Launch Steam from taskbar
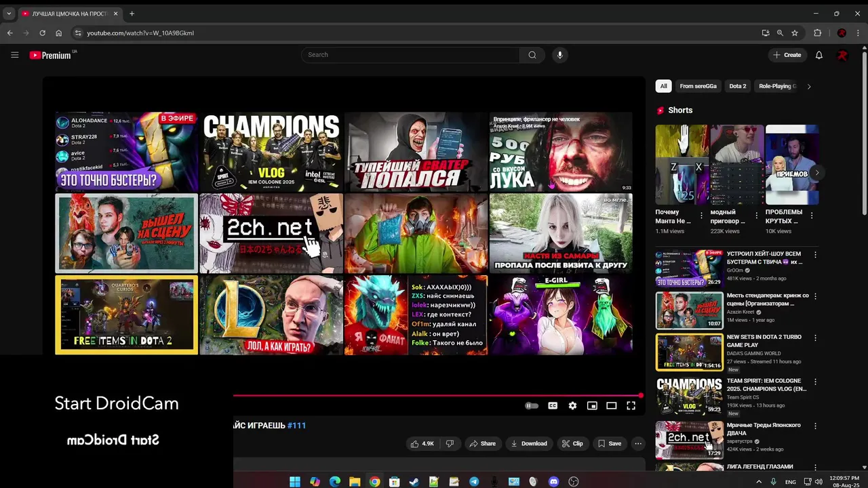868x488 pixels. [x=414, y=482]
